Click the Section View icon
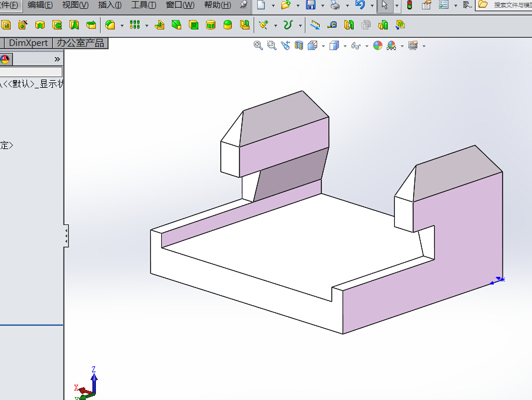The image size is (532, 400). click(x=299, y=45)
